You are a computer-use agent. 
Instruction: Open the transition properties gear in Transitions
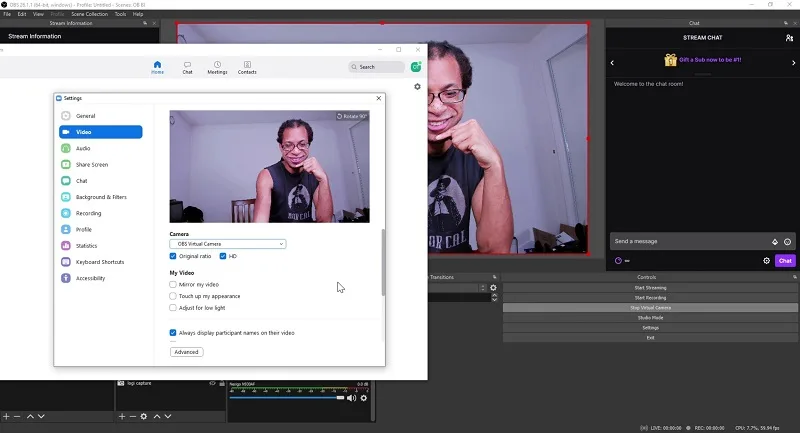493,288
